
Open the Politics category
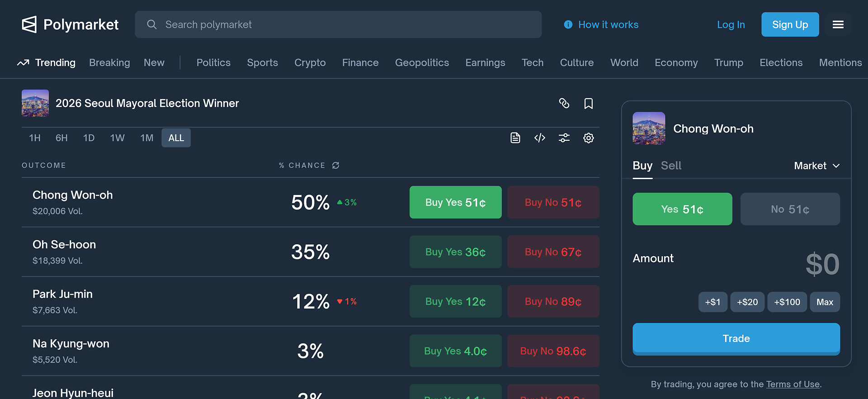[213, 63]
